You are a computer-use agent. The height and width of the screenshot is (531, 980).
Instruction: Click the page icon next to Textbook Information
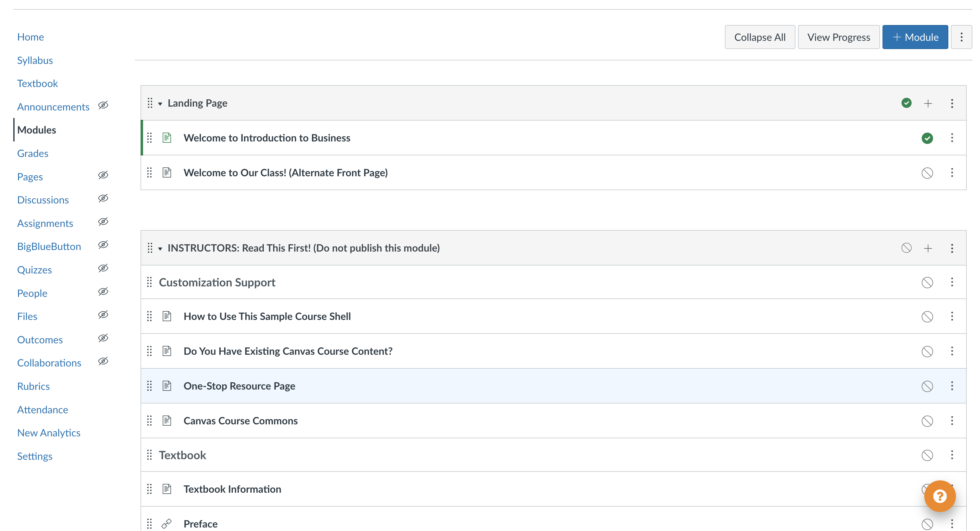point(166,489)
